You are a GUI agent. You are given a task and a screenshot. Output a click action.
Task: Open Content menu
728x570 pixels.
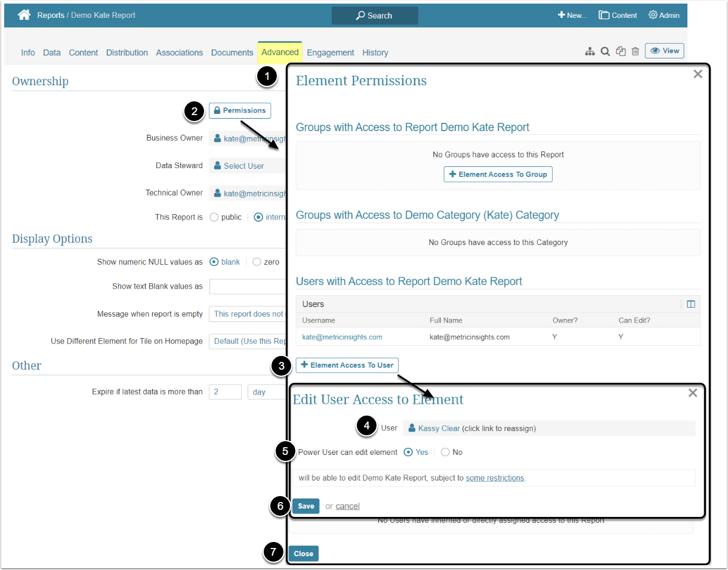pyautogui.click(x=618, y=15)
